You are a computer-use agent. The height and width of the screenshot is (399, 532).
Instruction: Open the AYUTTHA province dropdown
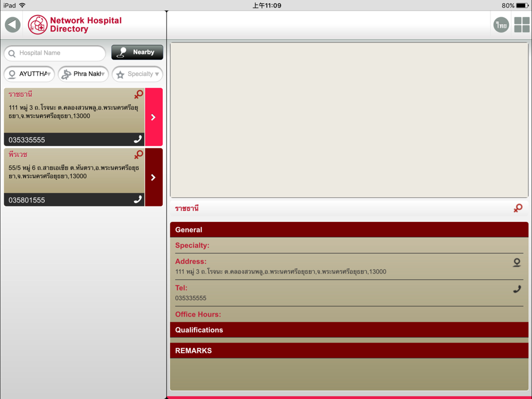pyautogui.click(x=29, y=74)
